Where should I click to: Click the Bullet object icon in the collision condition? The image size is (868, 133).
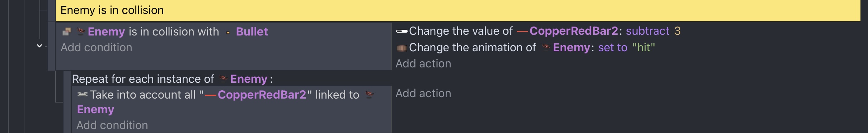[x=228, y=32]
